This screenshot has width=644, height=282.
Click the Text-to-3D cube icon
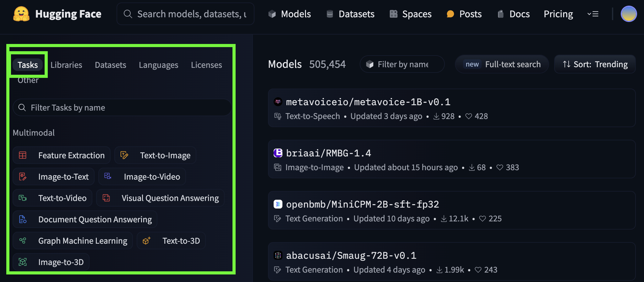pos(147,241)
